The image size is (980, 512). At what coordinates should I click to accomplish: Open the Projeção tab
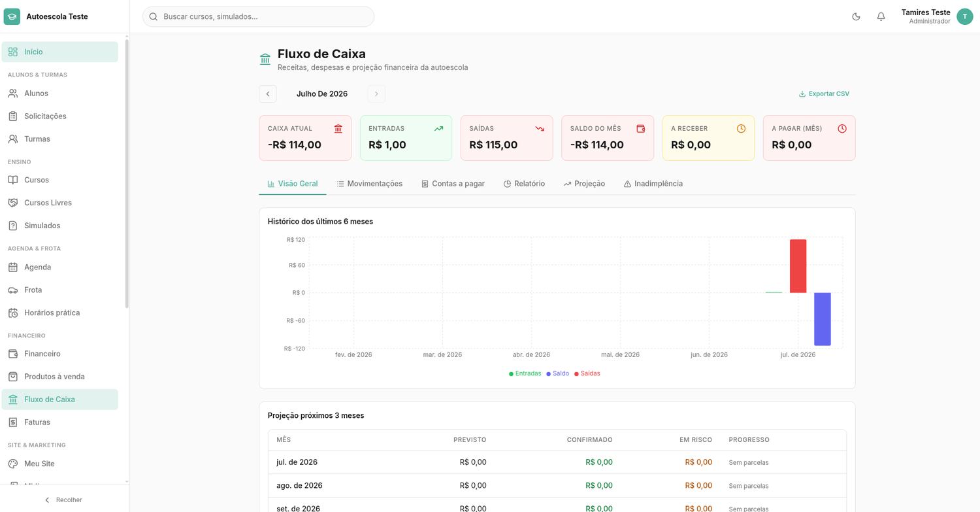(584, 184)
